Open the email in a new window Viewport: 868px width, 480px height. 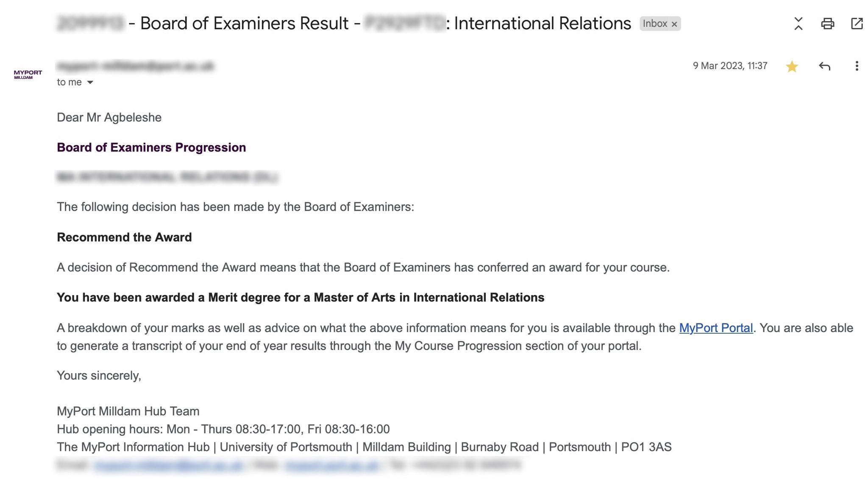(857, 24)
